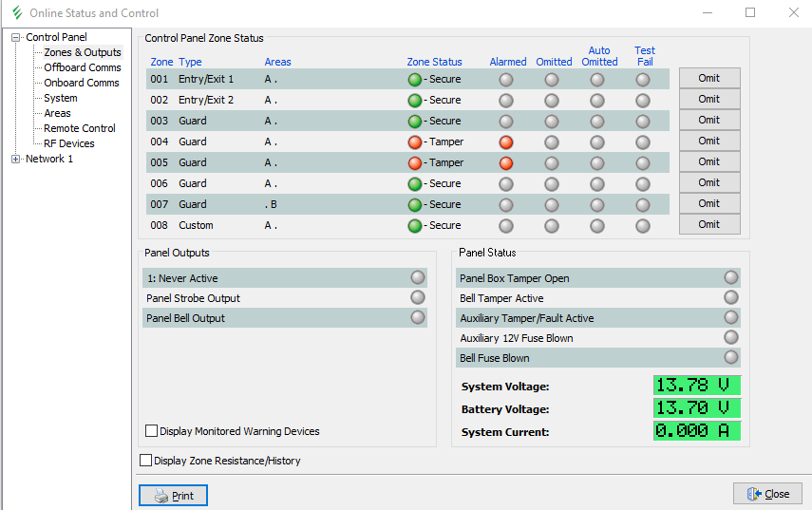Click the Test Fail indicator for zone 008

pyautogui.click(x=643, y=225)
